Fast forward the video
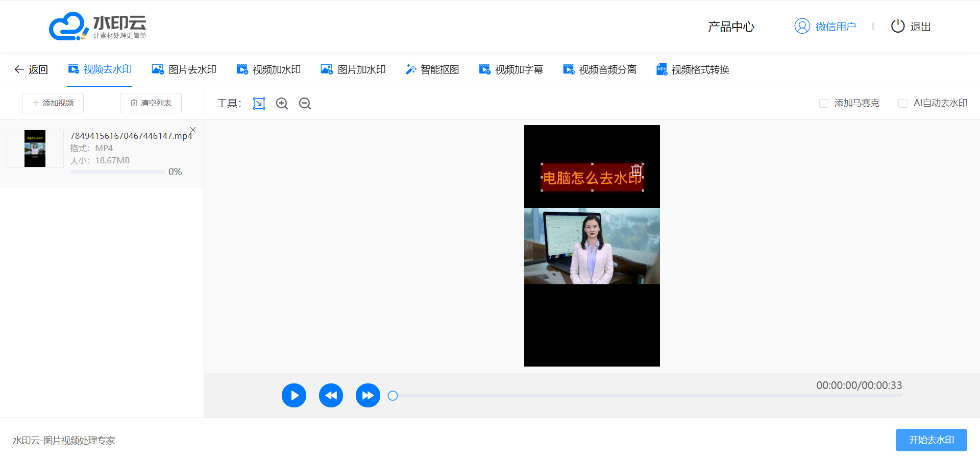This screenshot has height=461, width=980. coord(368,396)
